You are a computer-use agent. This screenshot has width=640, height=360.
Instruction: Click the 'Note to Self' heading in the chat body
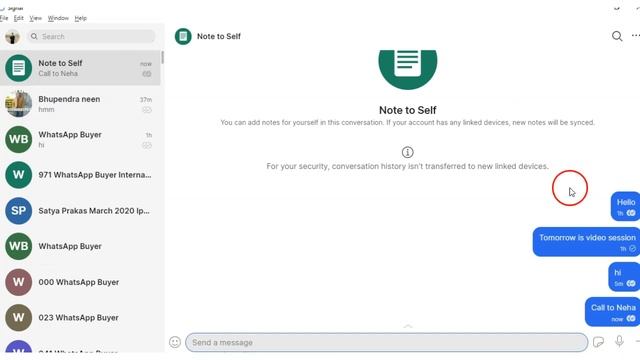pos(407,110)
